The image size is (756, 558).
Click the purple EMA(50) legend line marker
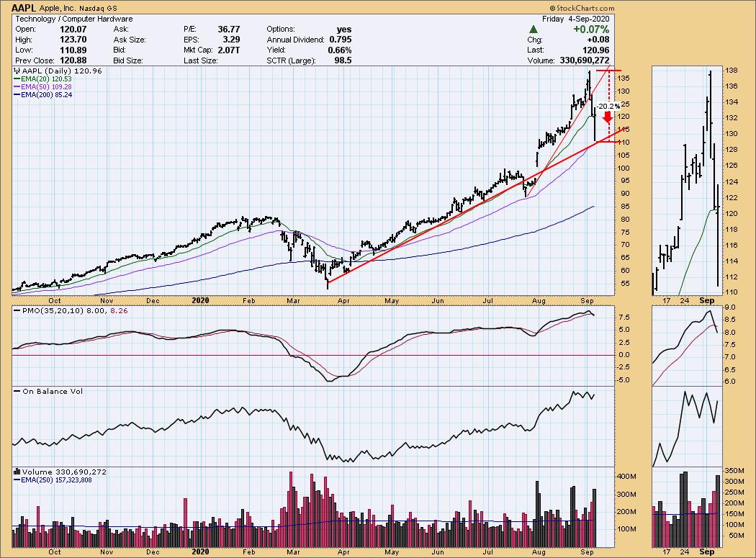click(17, 87)
